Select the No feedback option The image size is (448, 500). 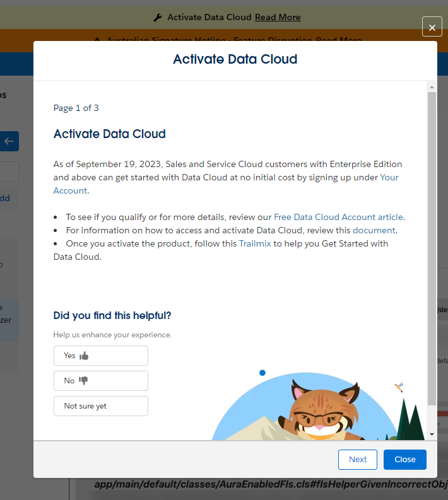[101, 381]
